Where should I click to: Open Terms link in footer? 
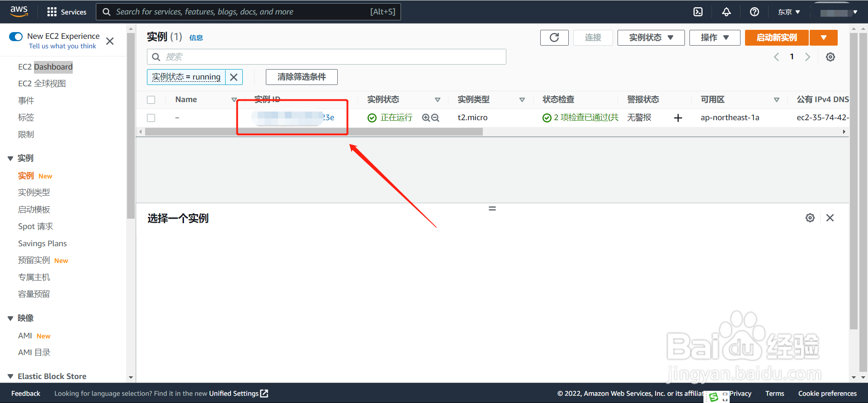click(774, 394)
